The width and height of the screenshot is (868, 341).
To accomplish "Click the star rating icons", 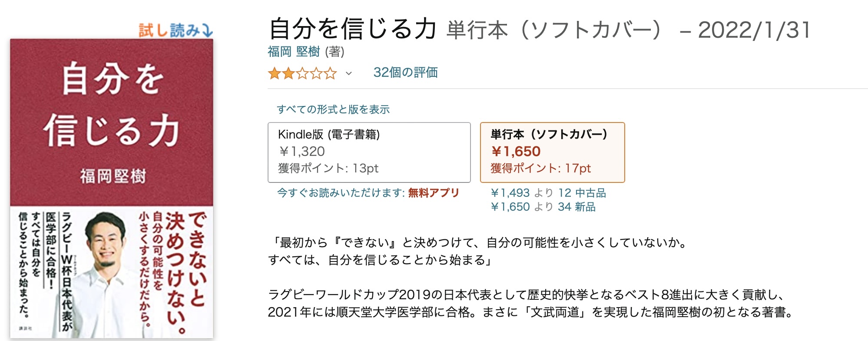I will pos(302,73).
